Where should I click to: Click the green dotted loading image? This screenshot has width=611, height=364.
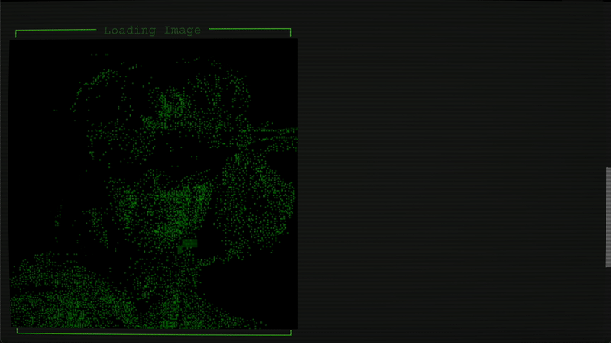click(x=154, y=184)
